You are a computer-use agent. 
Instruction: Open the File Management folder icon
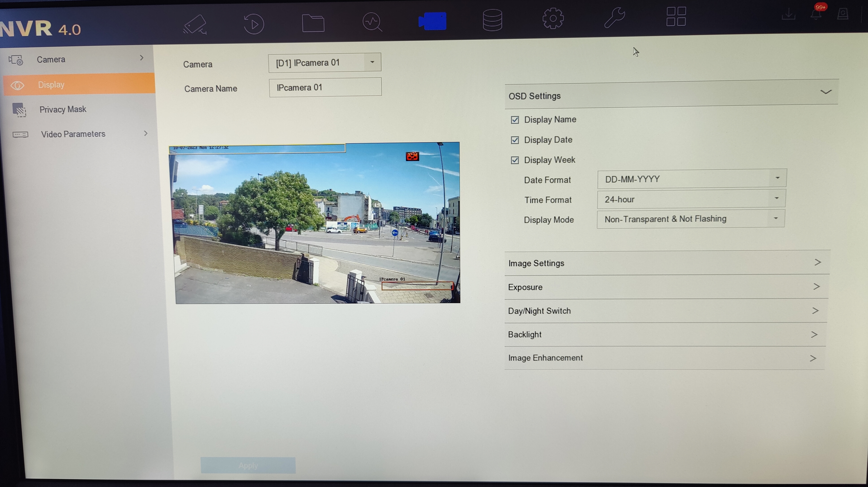[x=313, y=23]
